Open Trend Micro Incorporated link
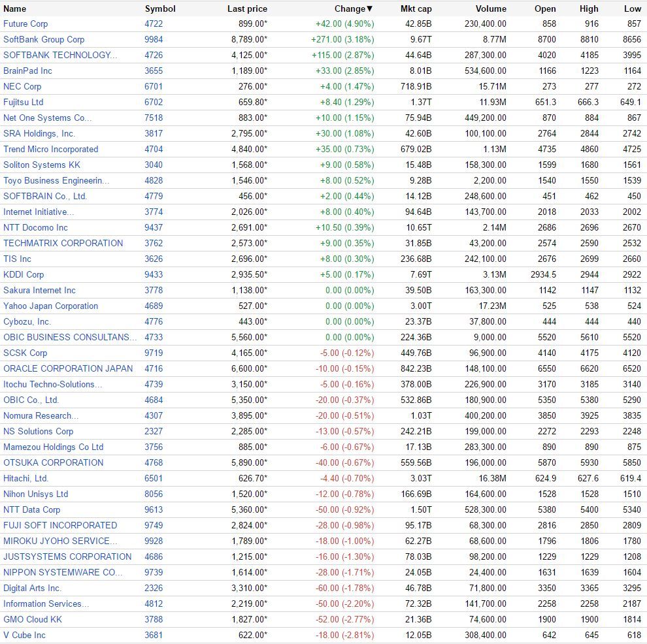 click(51, 150)
